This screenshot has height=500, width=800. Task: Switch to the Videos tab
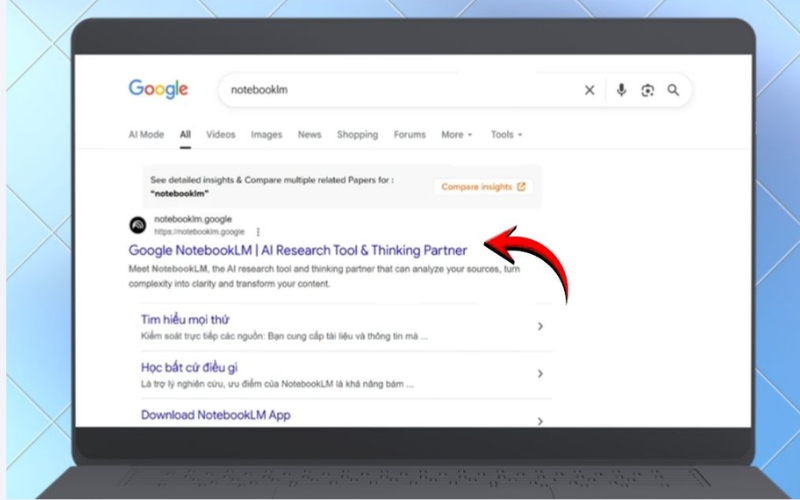click(x=220, y=135)
